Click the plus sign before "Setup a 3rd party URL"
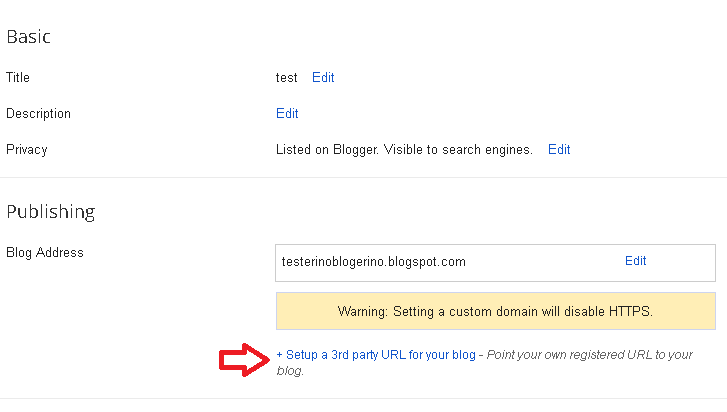 [x=280, y=355]
